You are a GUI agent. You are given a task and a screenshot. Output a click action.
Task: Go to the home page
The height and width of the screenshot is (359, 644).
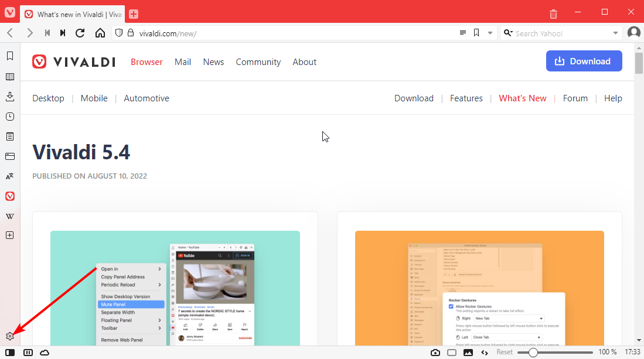[100, 33]
